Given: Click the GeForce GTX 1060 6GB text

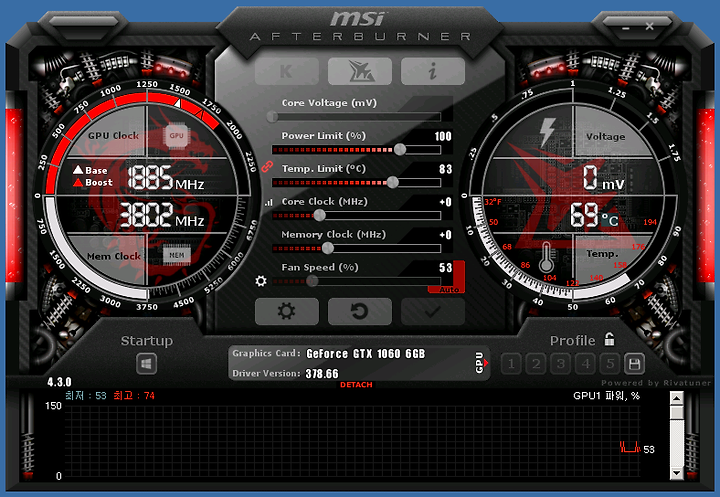Looking at the screenshot, I should (x=366, y=354).
